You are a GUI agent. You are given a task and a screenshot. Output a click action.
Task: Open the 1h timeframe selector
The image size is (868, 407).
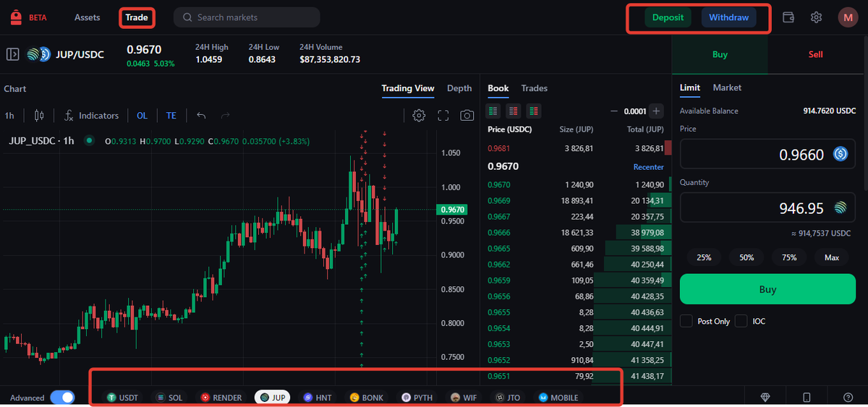(9, 115)
